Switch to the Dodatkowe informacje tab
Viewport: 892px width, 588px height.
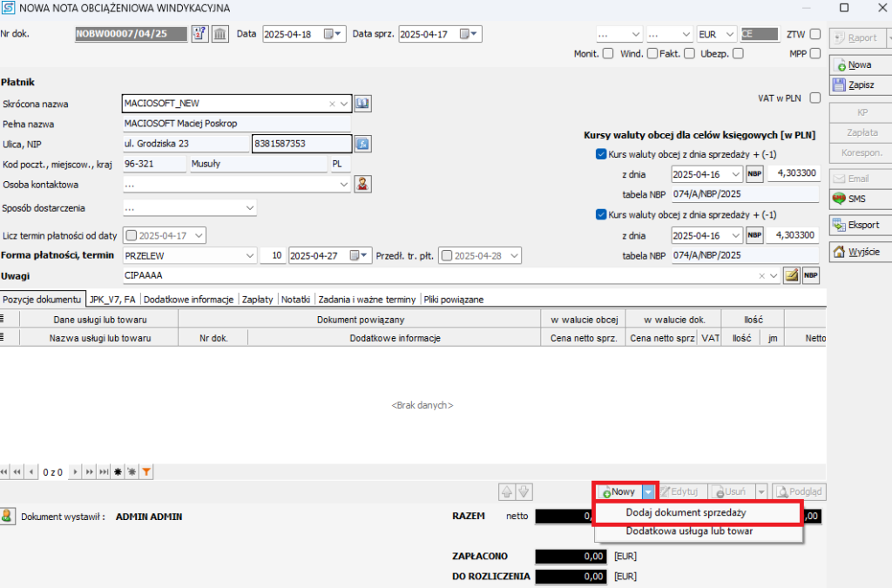pyautogui.click(x=188, y=299)
